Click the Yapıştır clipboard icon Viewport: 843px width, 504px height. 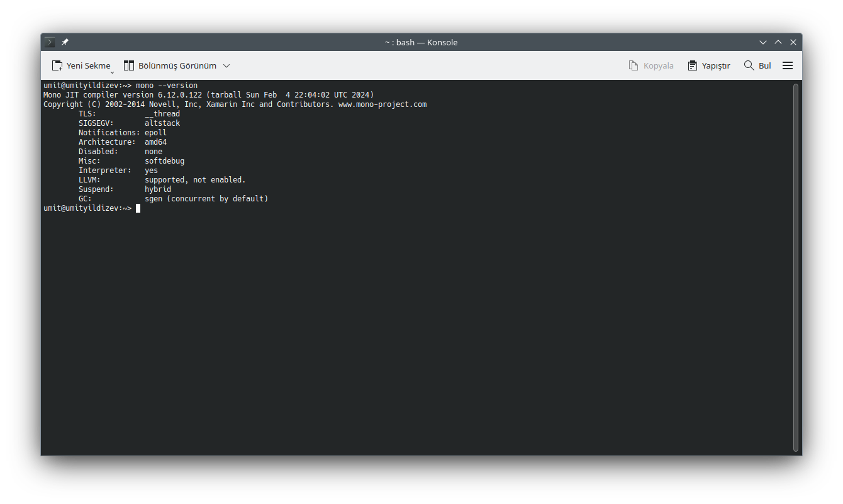coord(693,65)
